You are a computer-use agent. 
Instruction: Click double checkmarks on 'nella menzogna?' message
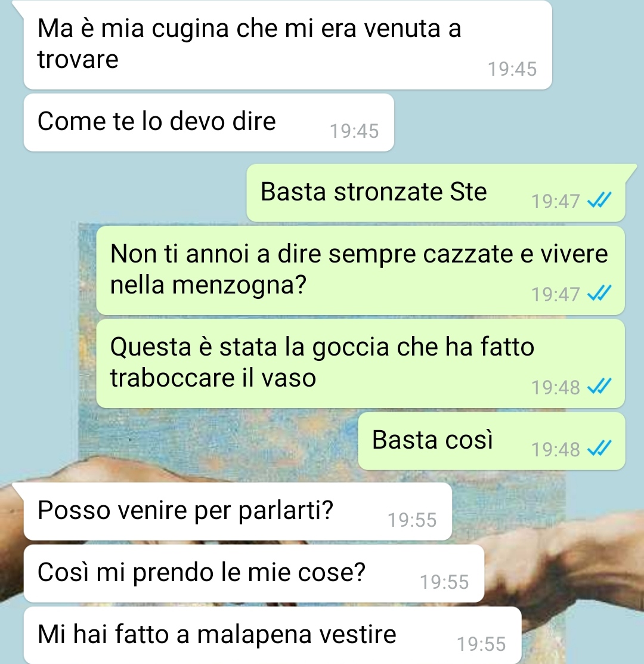599,293
